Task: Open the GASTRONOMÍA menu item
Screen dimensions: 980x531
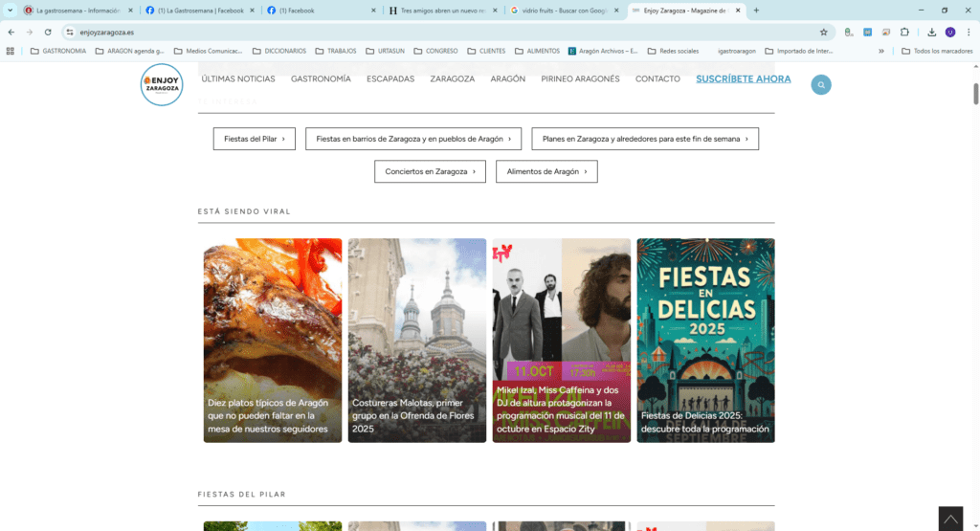Action: [321, 78]
